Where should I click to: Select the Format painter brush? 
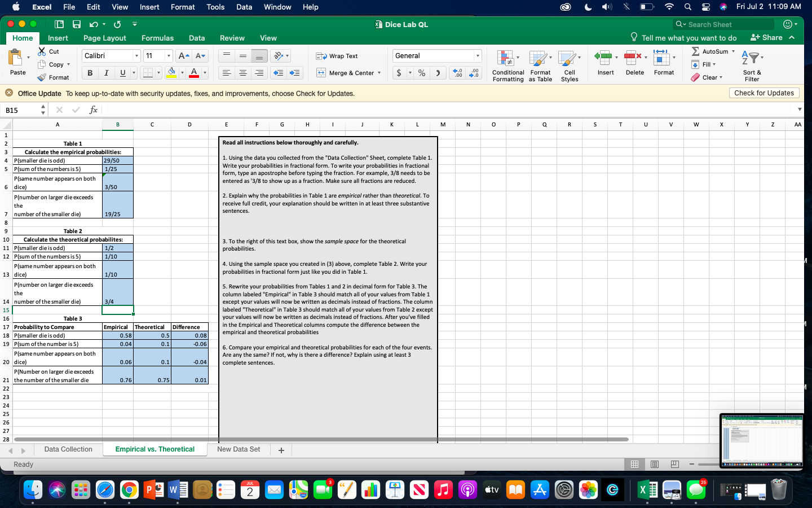point(42,77)
